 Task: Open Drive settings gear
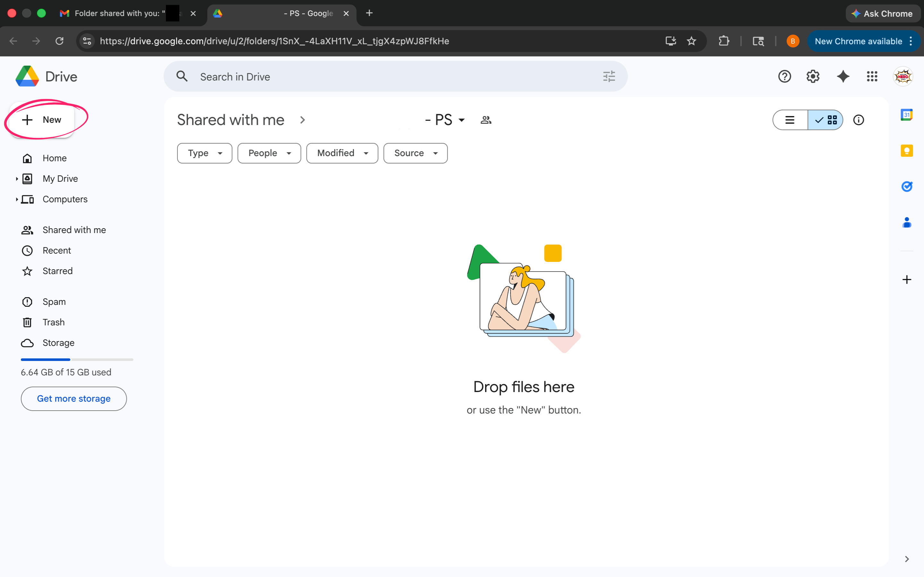pos(812,77)
